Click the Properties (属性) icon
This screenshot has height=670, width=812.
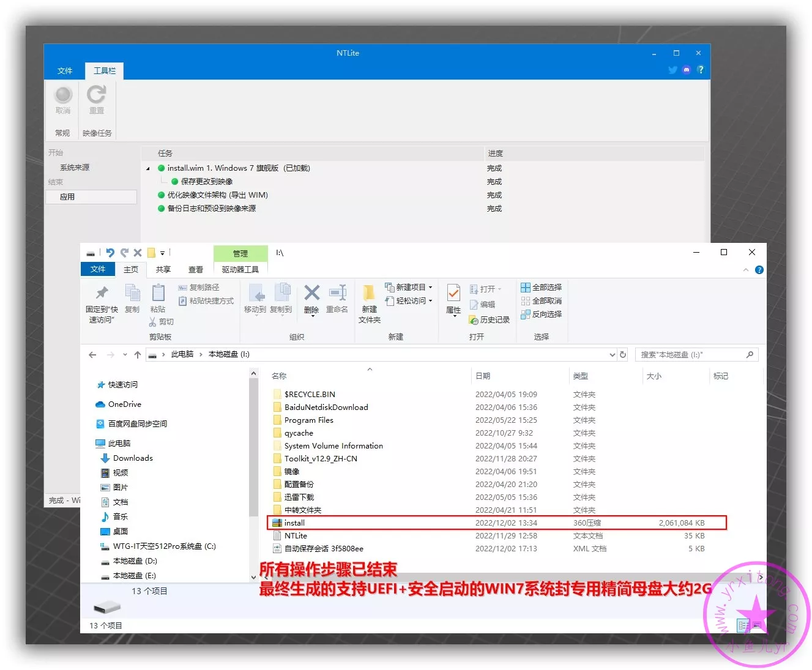(x=453, y=292)
